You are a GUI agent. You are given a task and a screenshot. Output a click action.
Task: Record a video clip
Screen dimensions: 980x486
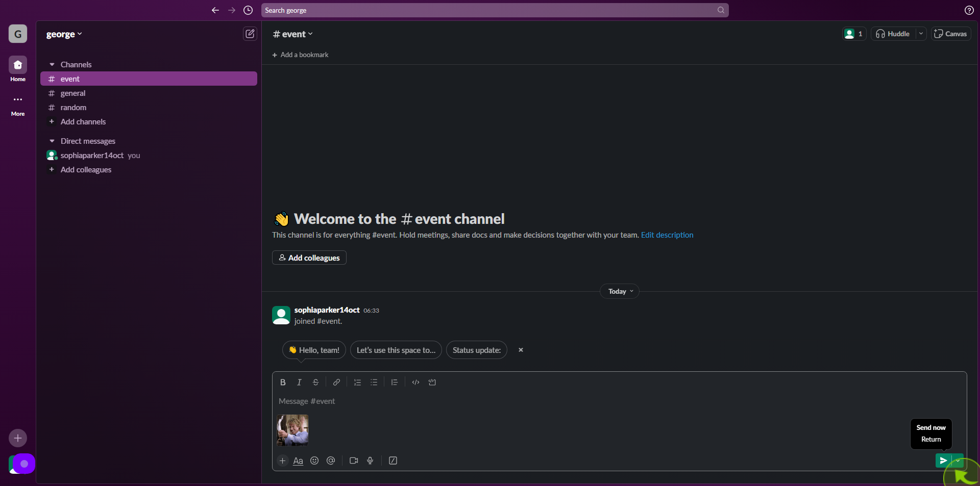click(354, 461)
